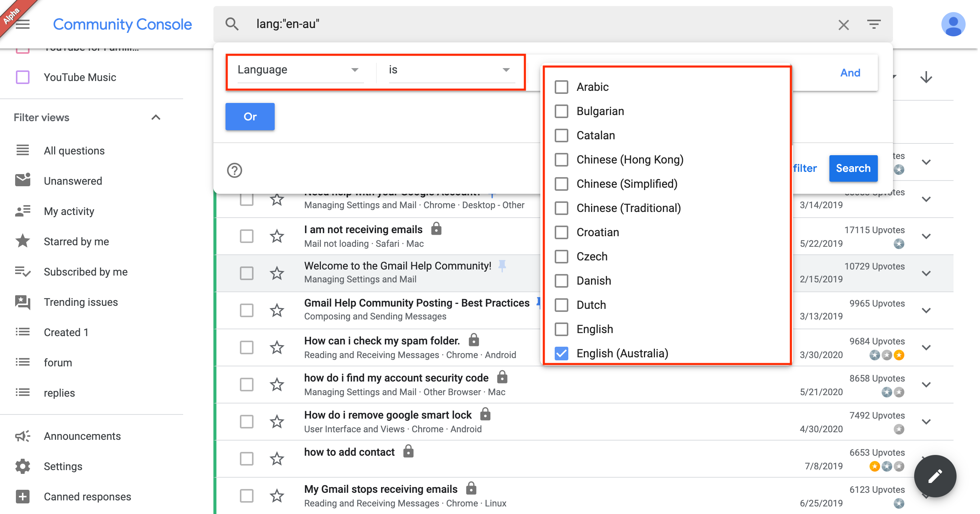Open the user account avatar
The width and height of the screenshot is (980, 514).
[953, 24]
